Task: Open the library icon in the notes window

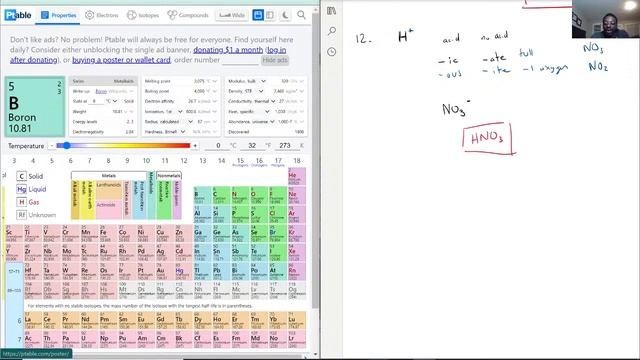Action: pos(331,11)
